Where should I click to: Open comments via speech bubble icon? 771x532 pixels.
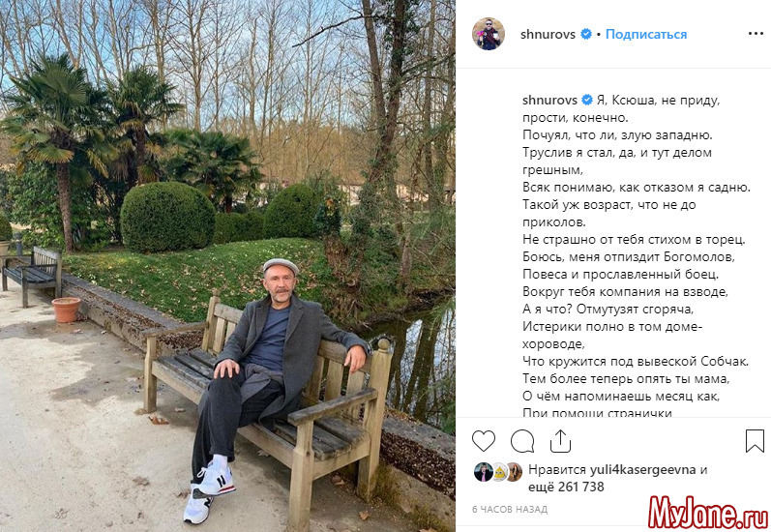click(x=522, y=441)
